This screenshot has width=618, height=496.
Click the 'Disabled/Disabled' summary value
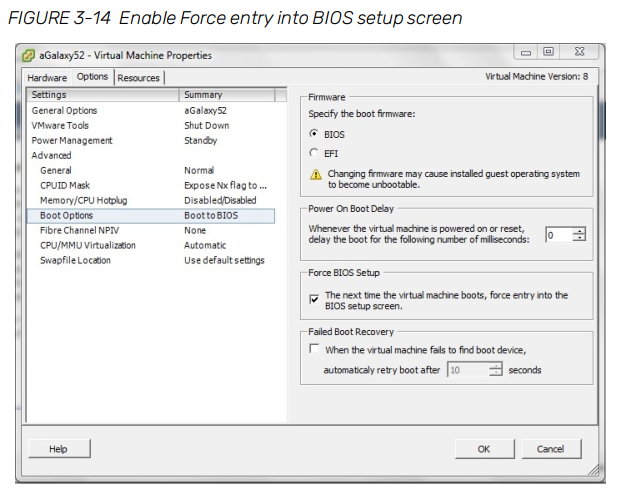(220, 200)
